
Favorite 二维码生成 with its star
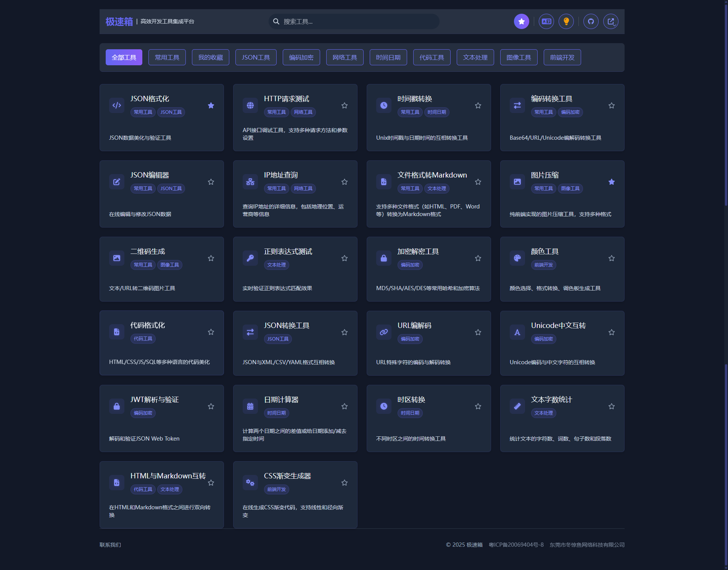[x=211, y=258]
